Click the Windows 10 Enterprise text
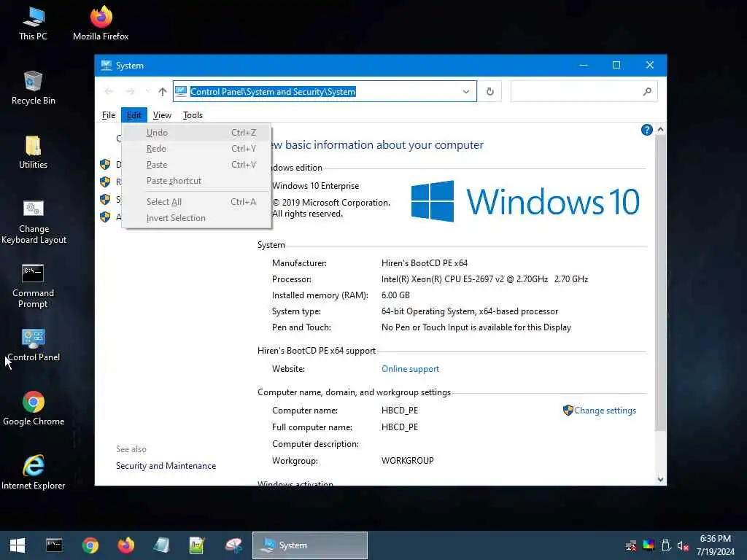This screenshot has height=560, width=747. (x=315, y=186)
